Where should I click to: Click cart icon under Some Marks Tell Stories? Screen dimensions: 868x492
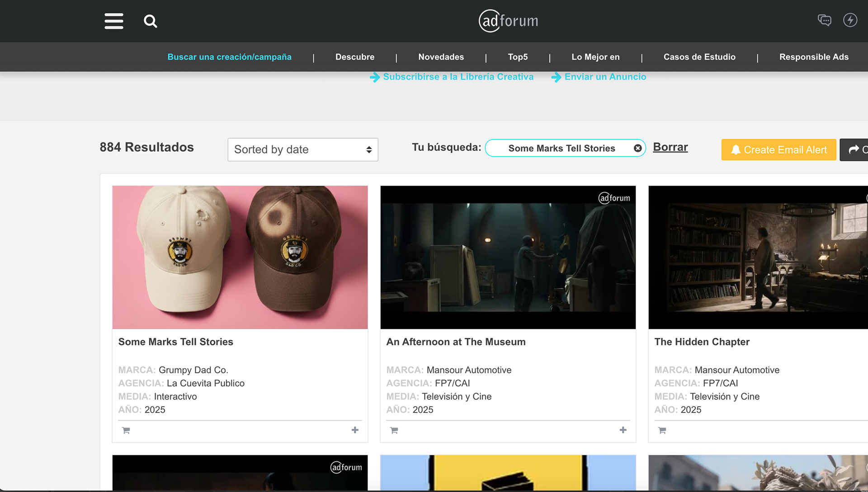tap(126, 431)
